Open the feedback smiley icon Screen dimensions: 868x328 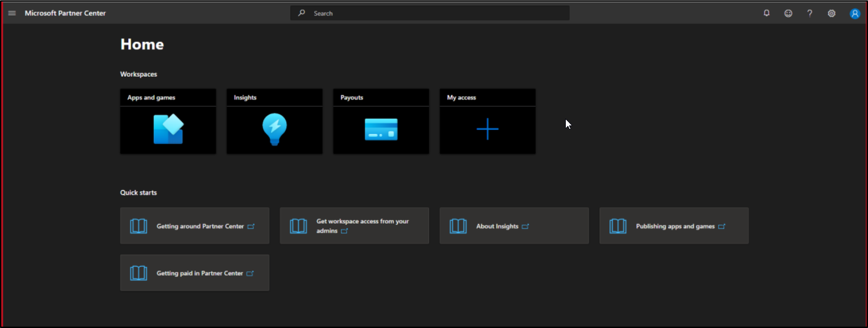coord(788,13)
